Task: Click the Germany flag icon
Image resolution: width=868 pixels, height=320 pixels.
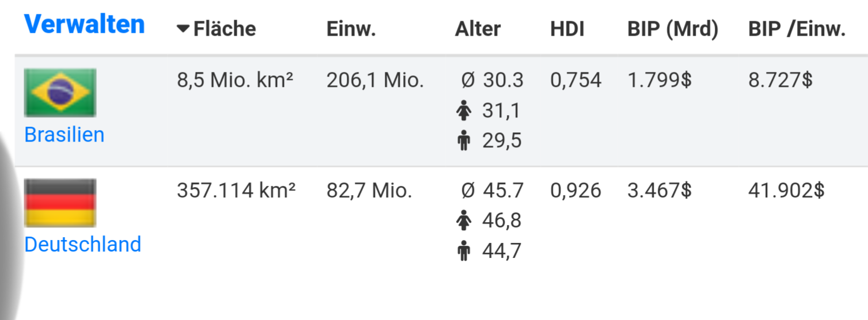Action: coord(60,203)
